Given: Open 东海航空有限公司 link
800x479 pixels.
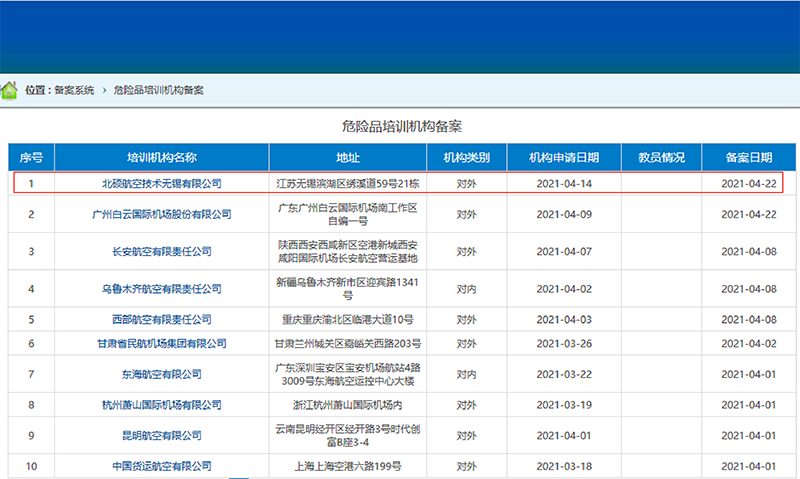Looking at the screenshot, I should [x=162, y=374].
